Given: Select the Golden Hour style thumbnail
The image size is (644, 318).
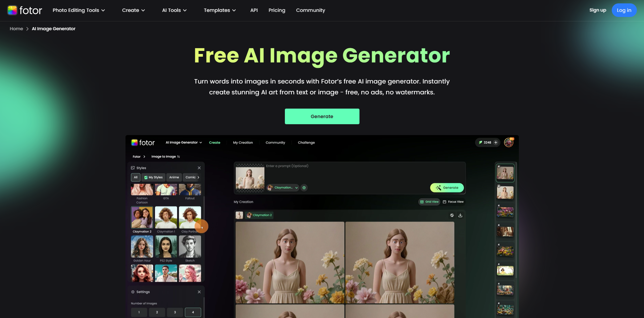Looking at the screenshot, I should [142, 246].
